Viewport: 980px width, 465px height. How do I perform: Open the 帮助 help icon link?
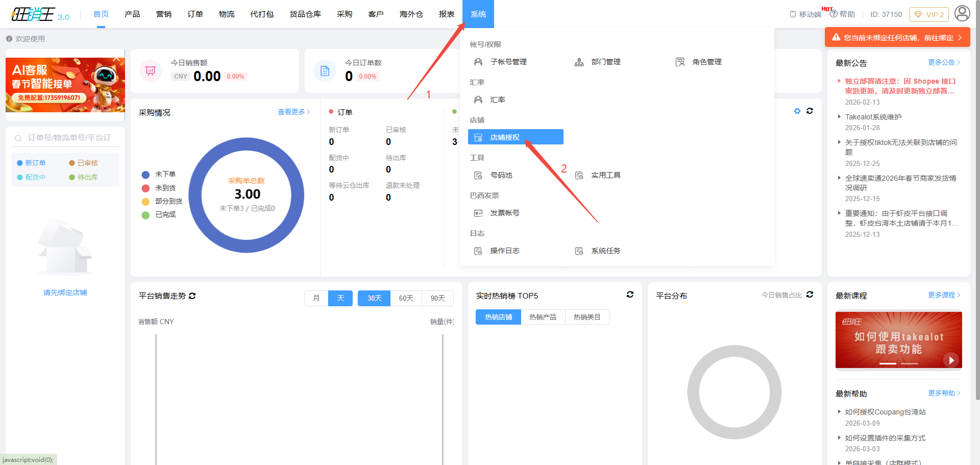coord(842,14)
